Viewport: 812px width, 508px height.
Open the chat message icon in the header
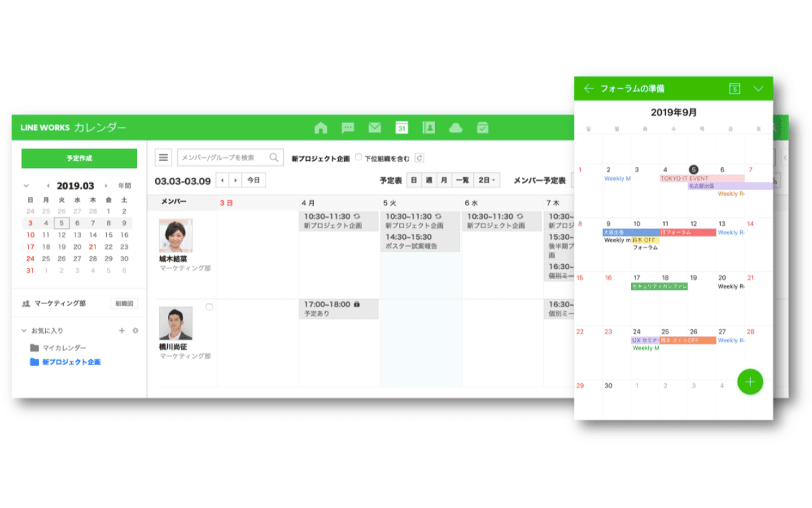point(347,128)
